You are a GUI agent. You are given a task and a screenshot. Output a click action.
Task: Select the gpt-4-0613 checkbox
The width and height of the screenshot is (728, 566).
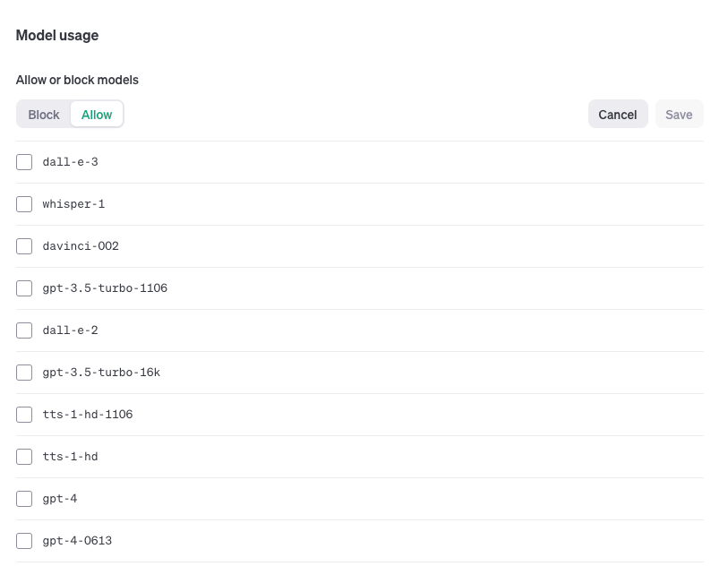(24, 541)
